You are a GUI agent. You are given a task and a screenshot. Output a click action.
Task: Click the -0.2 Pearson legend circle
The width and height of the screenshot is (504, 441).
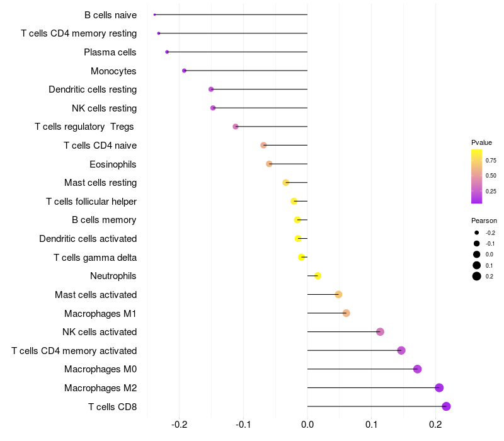[477, 232]
